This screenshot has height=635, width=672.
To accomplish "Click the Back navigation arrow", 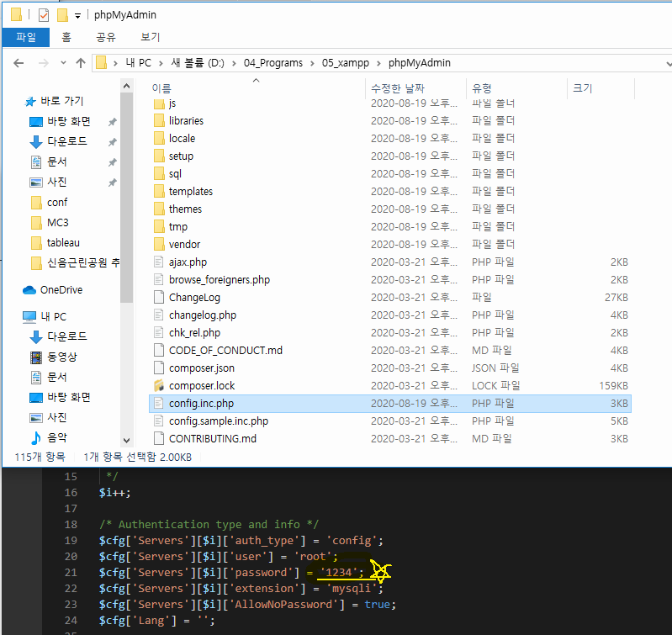I will [x=19, y=63].
